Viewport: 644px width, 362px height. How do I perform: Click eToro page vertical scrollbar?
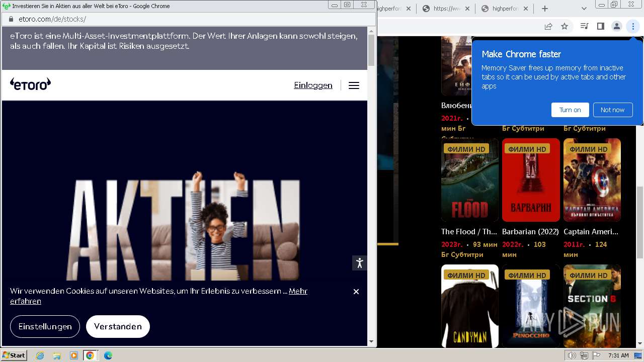coord(371,51)
